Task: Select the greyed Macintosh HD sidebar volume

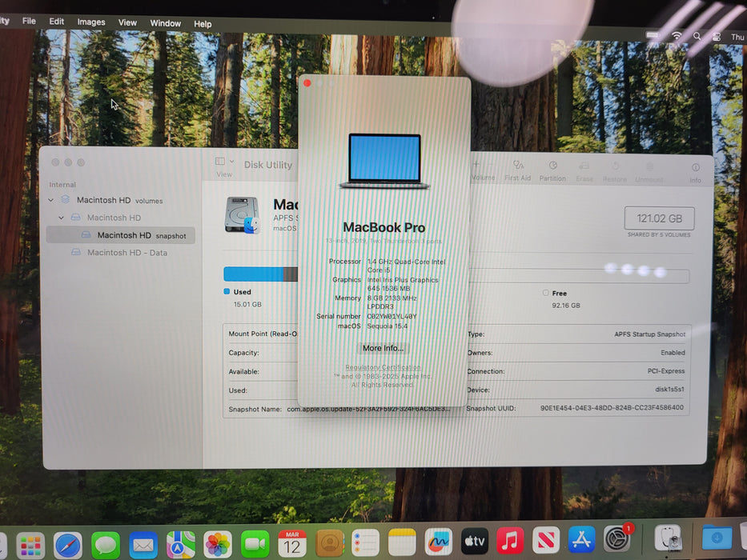Action: [114, 218]
